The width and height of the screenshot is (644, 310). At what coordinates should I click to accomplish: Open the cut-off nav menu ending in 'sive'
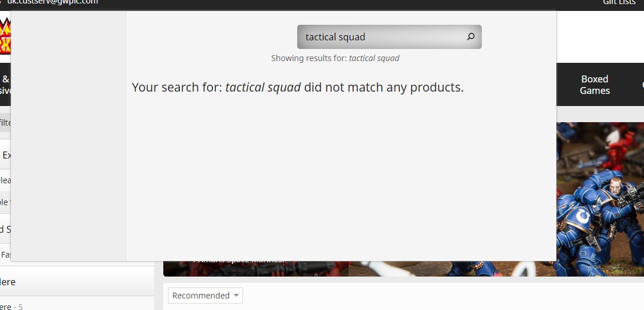(5, 85)
